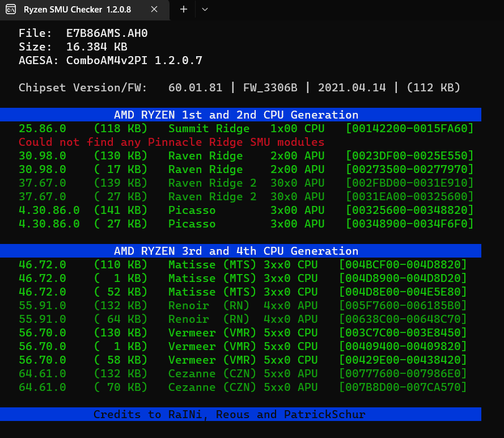
Task: Click the file name E7B86AMS.AH0
Action: (x=107, y=33)
